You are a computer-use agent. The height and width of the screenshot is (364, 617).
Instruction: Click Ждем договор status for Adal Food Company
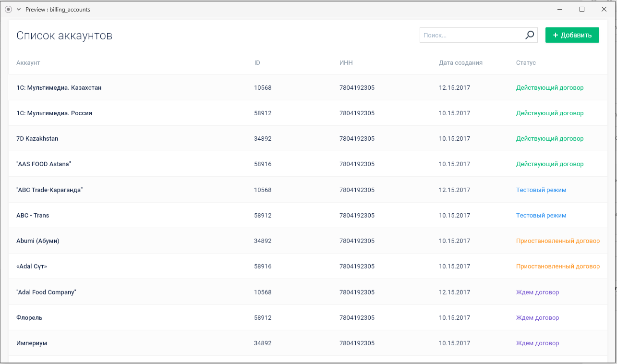point(538,292)
